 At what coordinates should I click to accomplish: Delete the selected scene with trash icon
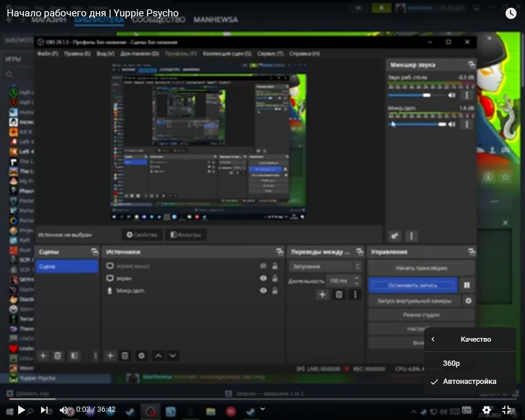pyautogui.click(x=58, y=356)
